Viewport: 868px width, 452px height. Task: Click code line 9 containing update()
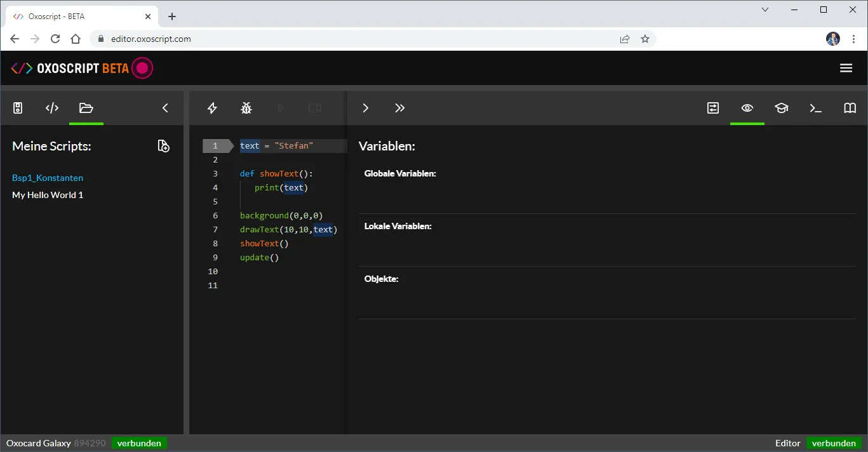pos(260,258)
